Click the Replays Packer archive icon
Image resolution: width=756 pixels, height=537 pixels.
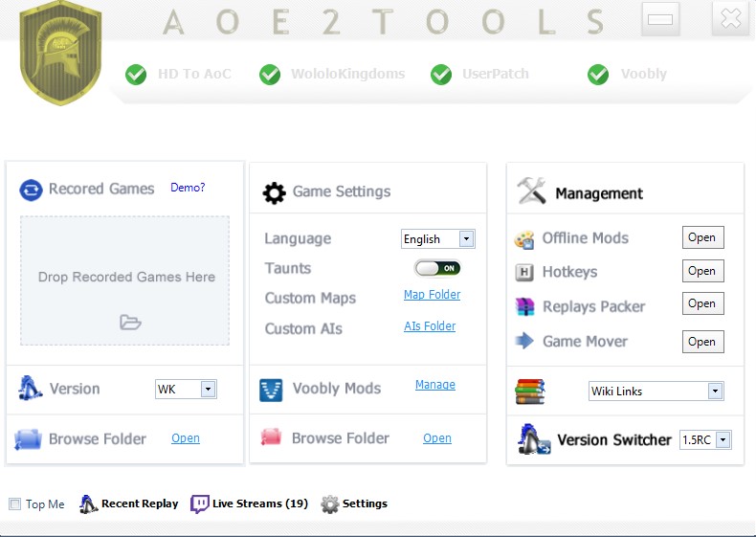[524, 306]
